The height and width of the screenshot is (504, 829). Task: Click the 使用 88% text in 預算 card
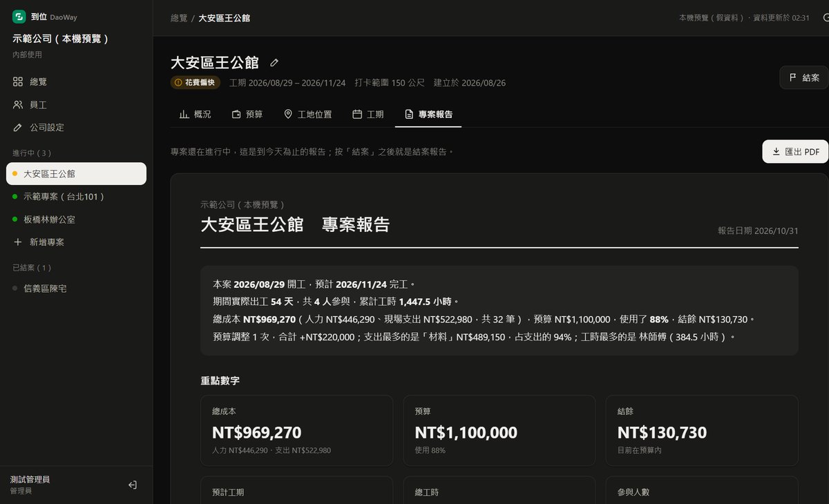pos(430,451)
